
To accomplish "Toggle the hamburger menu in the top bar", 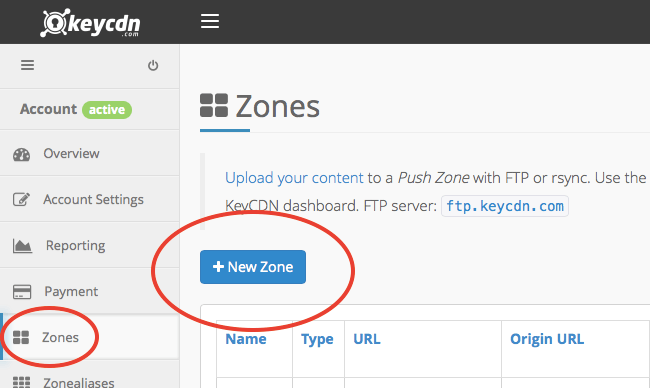I will pyautogui.click(x=210, y=21).
